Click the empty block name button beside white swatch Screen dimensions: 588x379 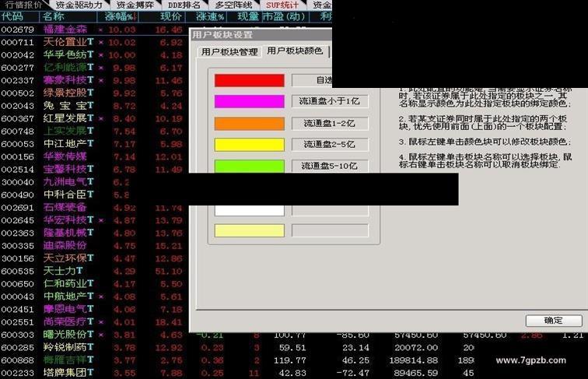point(330,210)
